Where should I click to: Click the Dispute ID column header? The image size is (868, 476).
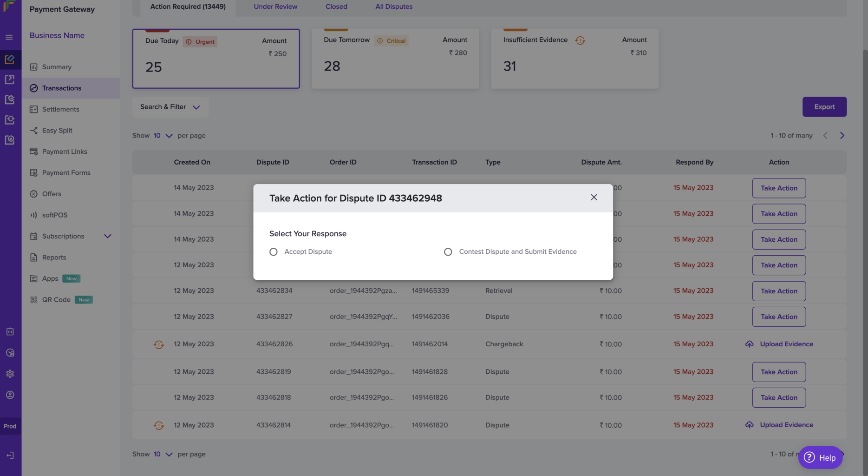coord(273,162)
